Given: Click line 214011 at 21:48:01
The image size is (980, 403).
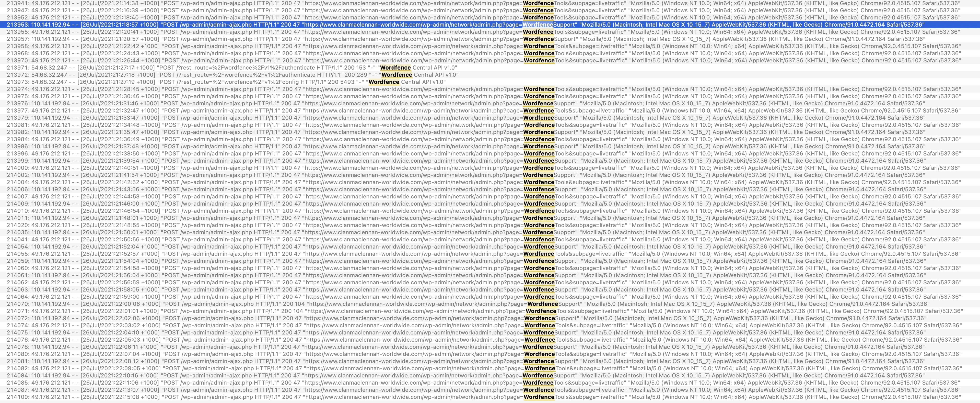Looking at the screenshot, I should point(490,218).
